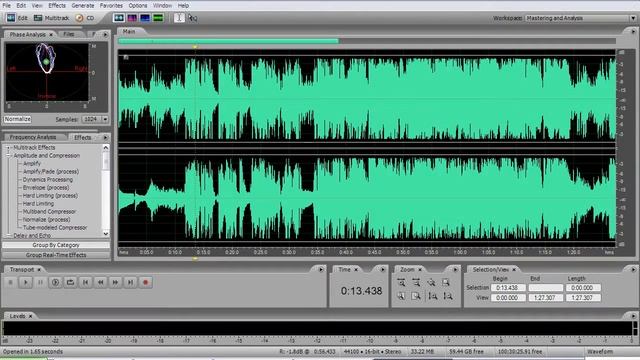Click second icon in bottom zoom row
The image size is (640, 360).
tap(416, 296)
